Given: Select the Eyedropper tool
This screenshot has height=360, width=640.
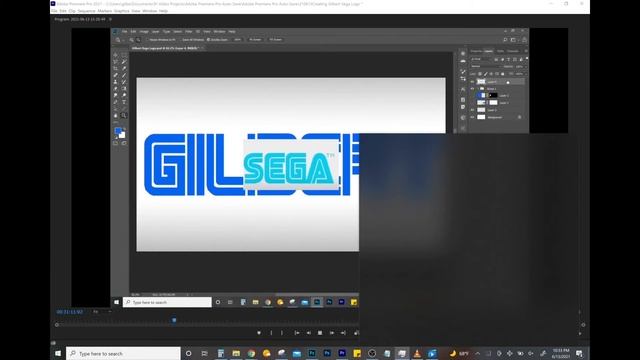Looking at the screenshot, I should 124,69.
